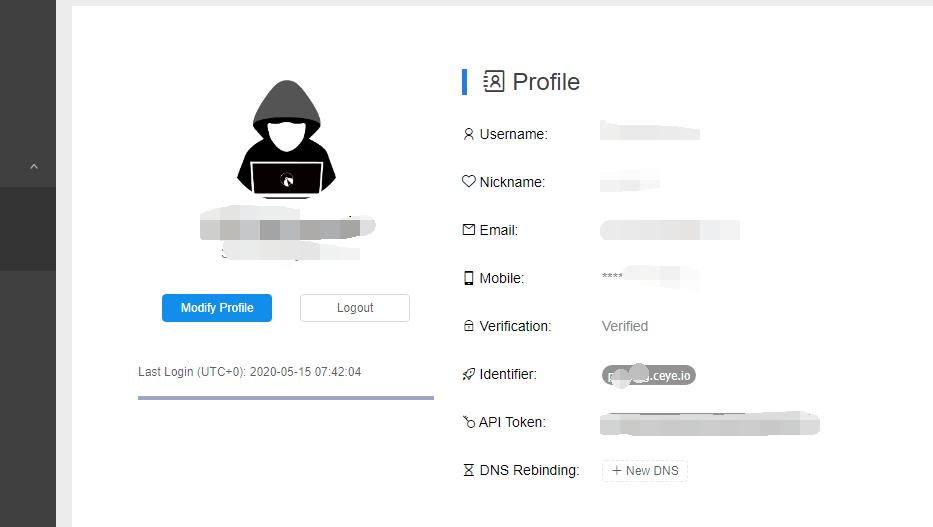
Task: Click the Nickname heart icon
Action: 468,182
